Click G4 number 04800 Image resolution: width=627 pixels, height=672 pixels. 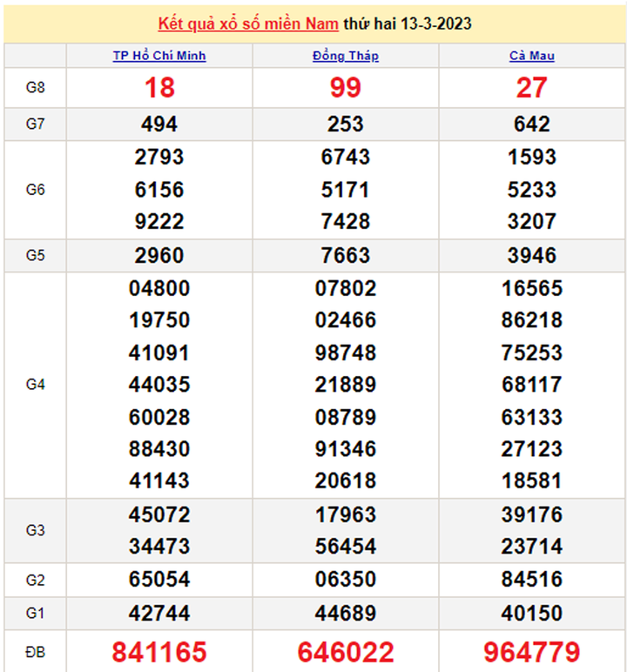[x=159, y=288]
